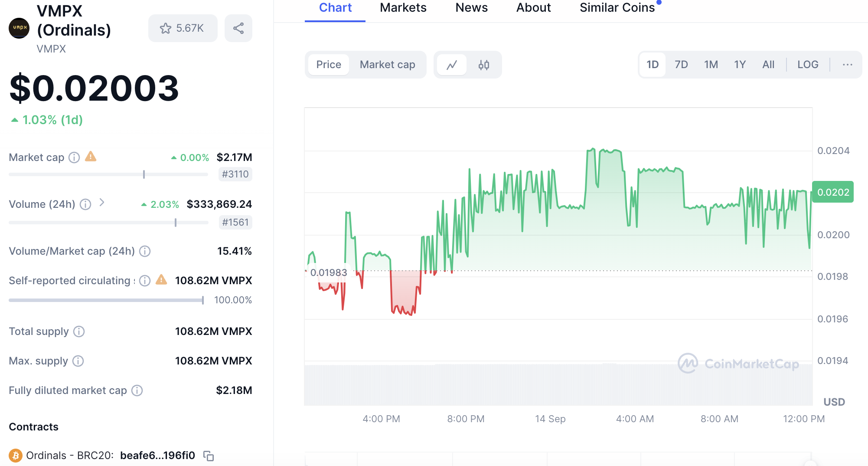Viewport: 868px width, 466px height.
Task: Set chart range to All
Action: [768, 65]
